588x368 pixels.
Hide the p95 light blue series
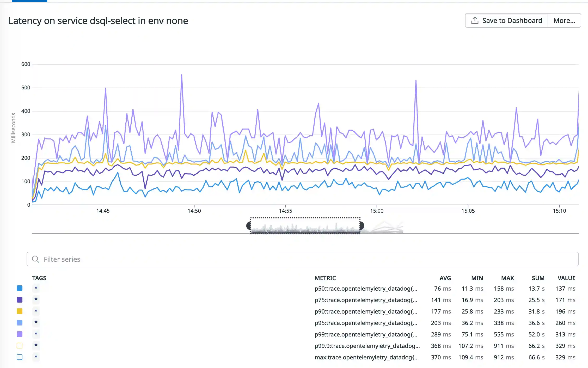[x=20, y=323]
